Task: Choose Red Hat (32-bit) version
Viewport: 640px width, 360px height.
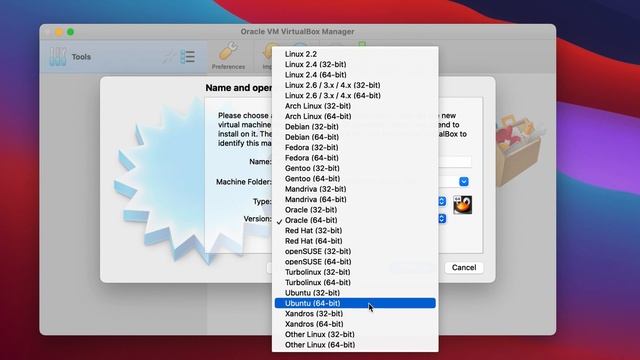Action: [x=355, y=231]
